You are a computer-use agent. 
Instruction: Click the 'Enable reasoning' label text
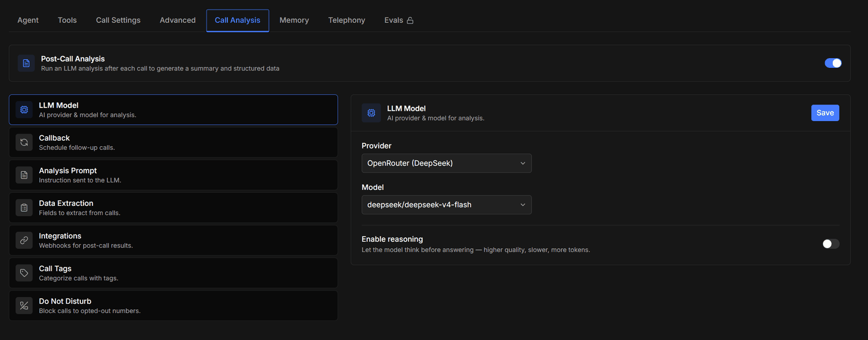[392, 239]
